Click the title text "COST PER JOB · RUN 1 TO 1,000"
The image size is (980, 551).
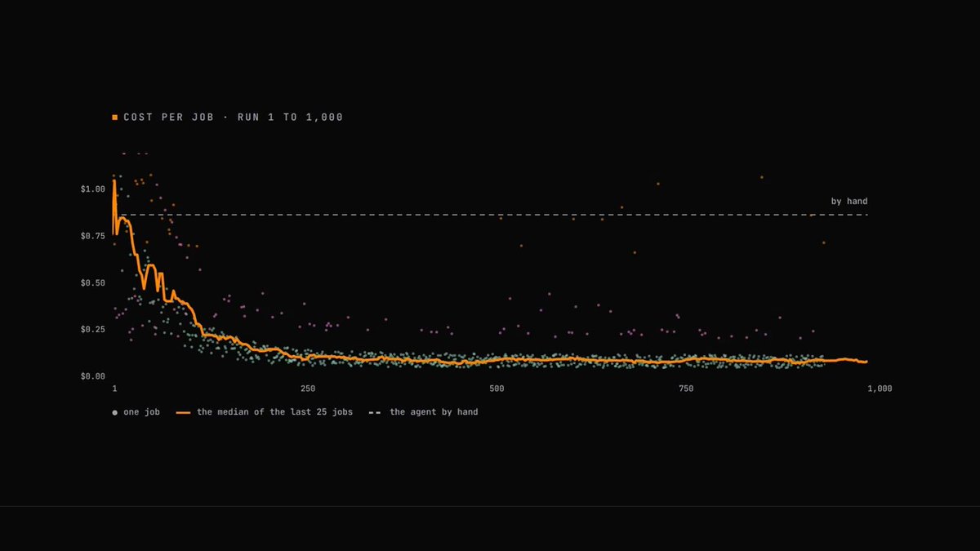(234, 118)
